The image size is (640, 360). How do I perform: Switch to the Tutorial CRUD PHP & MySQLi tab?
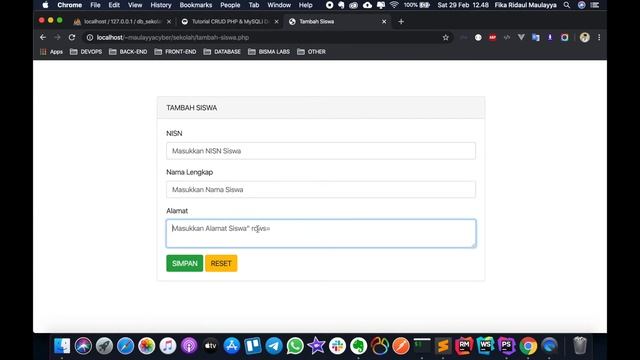click(x=230, y=22)
